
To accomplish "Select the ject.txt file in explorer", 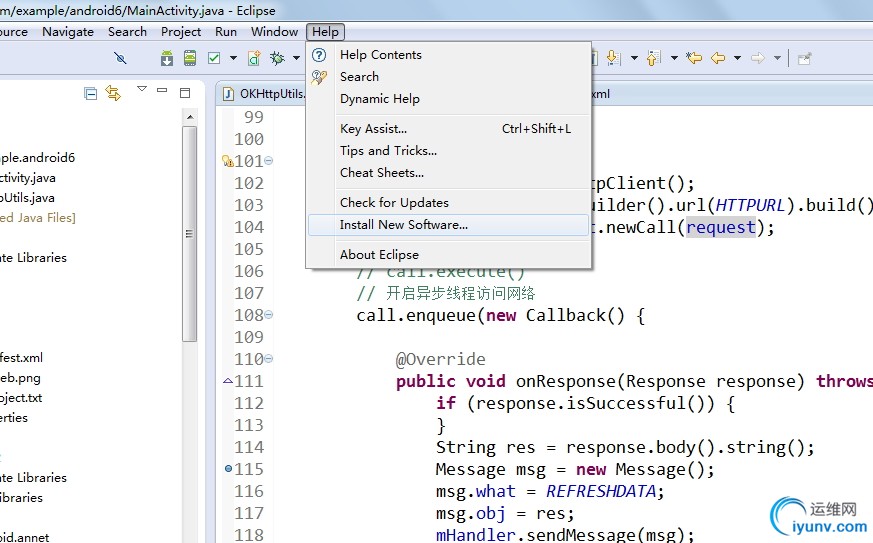I will [21, 398].
